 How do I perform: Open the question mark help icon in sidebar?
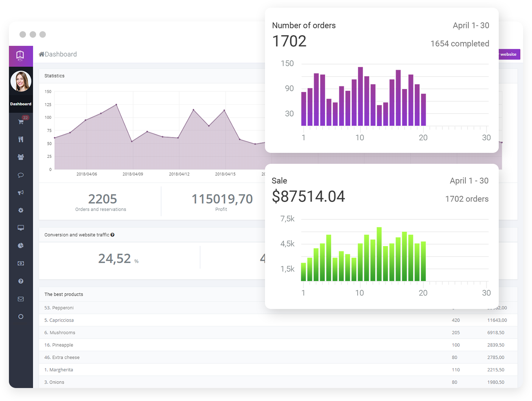click(x=21, y=281)
